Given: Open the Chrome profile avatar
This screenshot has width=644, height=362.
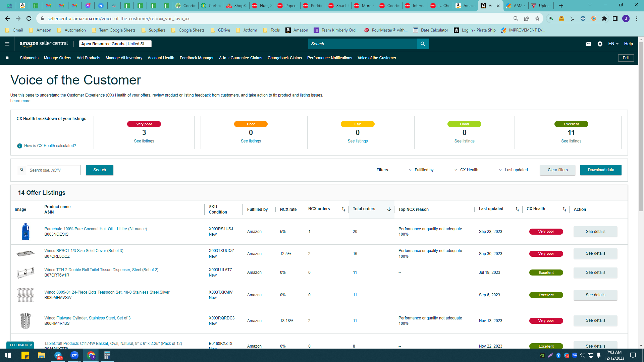Looking at the screenshot, I should pos(626,18).
